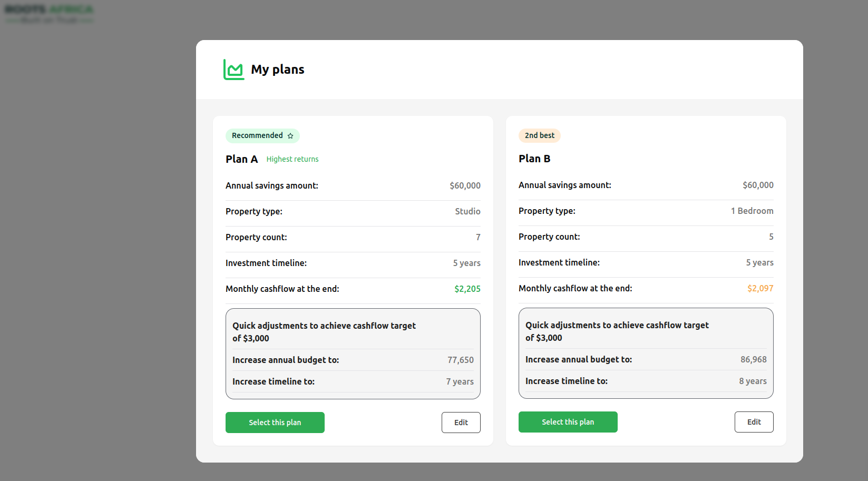Click Plan B increase annual budget value 86,968
868x481 pixels.
753,359
